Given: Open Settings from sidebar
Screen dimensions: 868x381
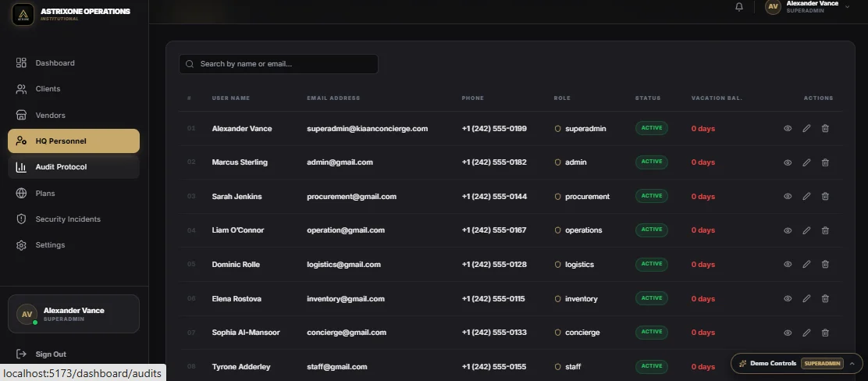Looking at the screenshot, I should (73, 245).
